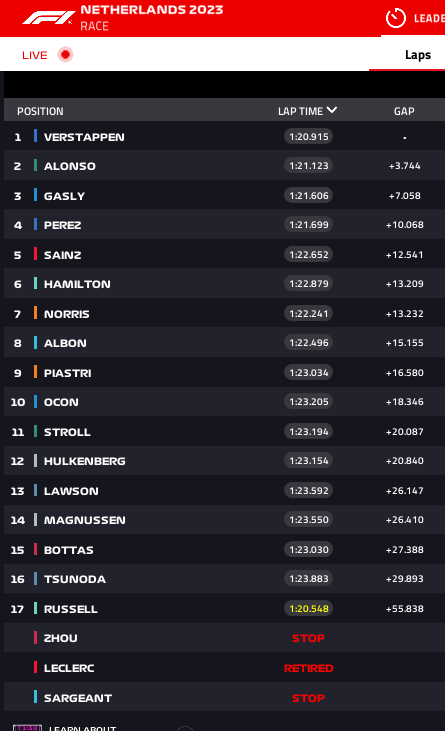The height and width of the screenshot is (731, 445).
Task: Click Perez's gap value +10.068
Action: point(404,225)
